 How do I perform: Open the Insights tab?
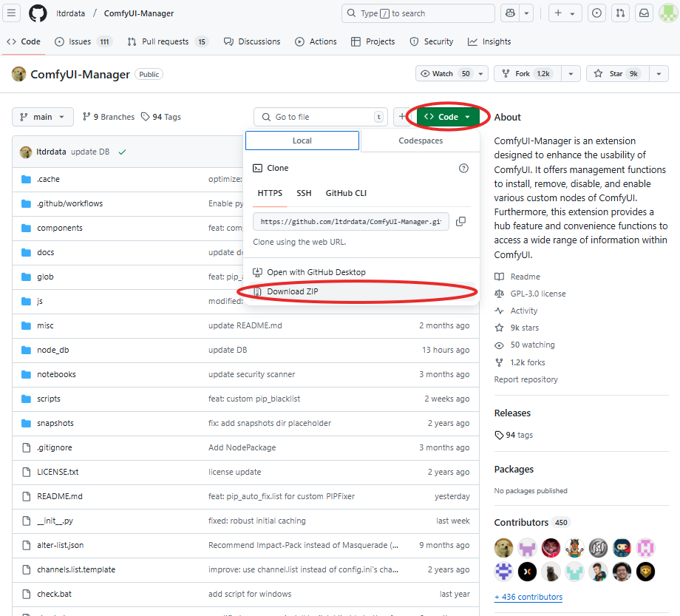click(489, 41)
